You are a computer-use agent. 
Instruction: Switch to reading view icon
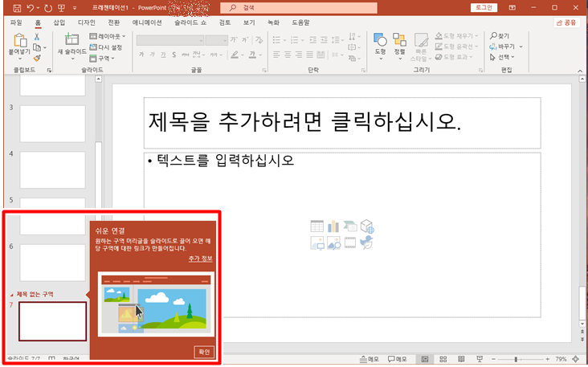[461, 359]
